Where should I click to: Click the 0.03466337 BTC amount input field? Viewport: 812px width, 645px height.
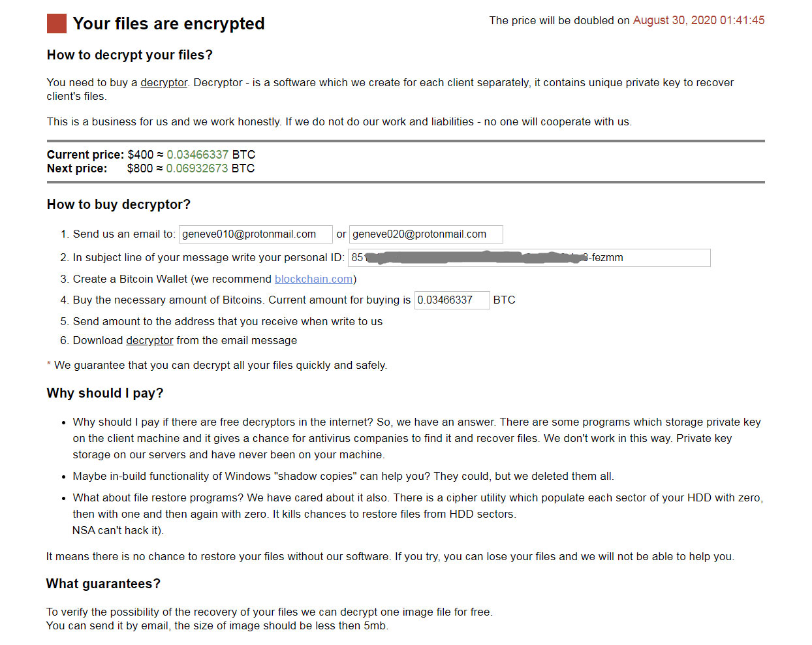(452, 300)
